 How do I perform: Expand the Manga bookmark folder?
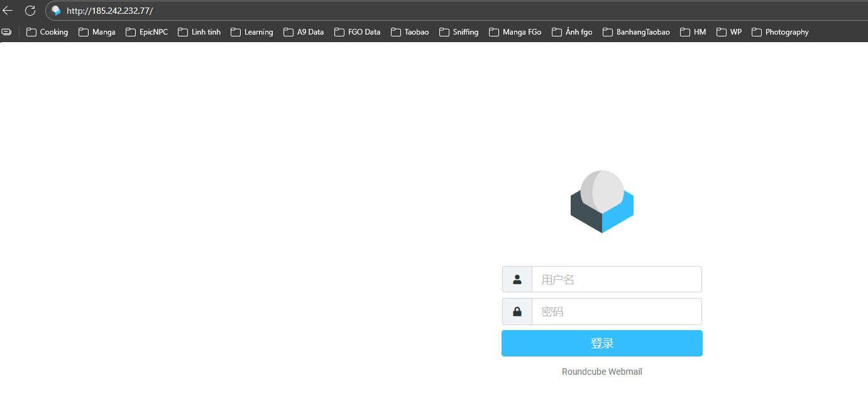(97, 32)
